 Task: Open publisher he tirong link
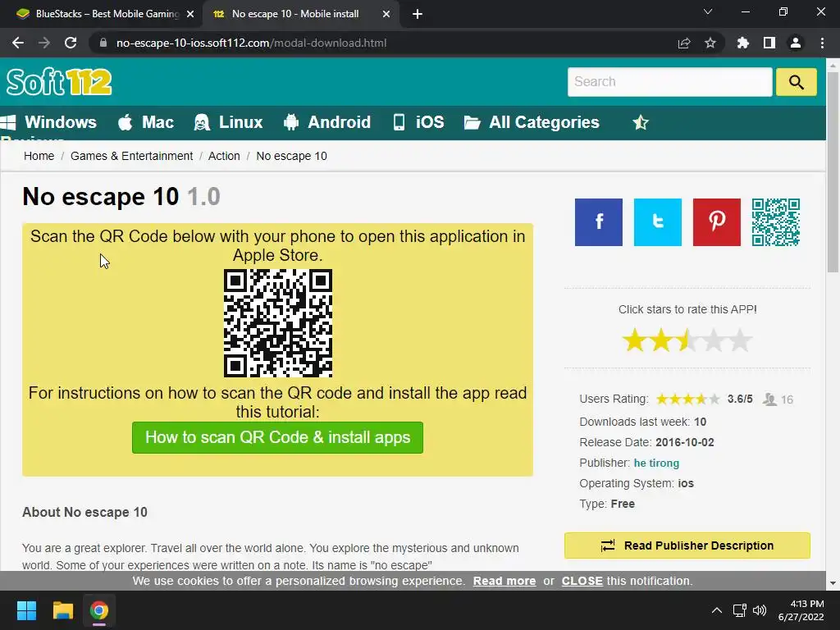[656, 463]
